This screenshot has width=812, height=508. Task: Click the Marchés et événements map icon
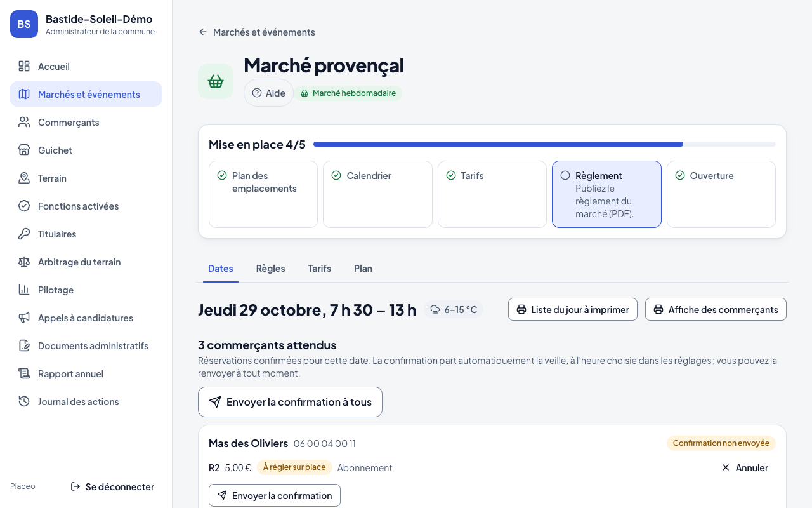pyautogui.click(x=24, y=94)
